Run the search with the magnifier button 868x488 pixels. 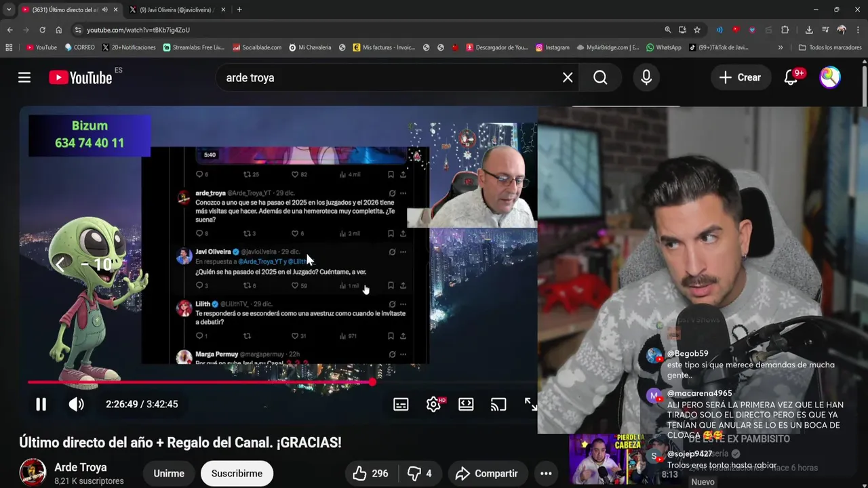point(600,77)
